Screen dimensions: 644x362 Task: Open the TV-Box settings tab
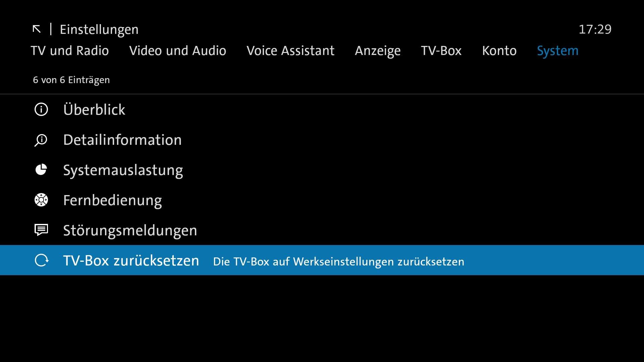pos(441,51)
